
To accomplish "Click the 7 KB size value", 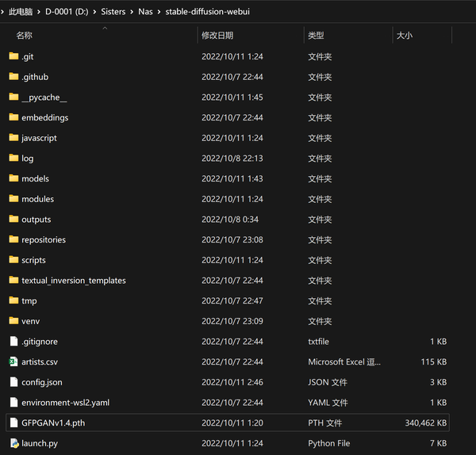I will pyautogui.click(x=438, y=443).
